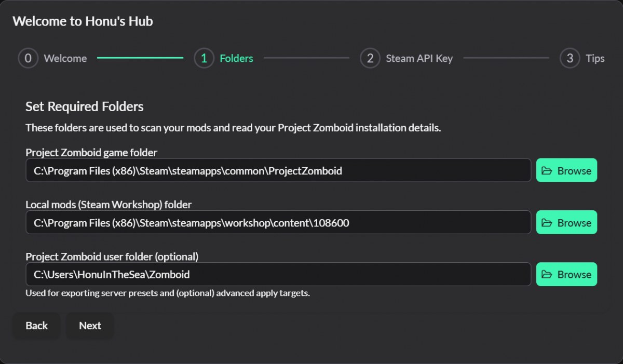This screenshot has width=623, height=364.
Task: Focus the optional user folder path field
Action: tap(278, 274)
